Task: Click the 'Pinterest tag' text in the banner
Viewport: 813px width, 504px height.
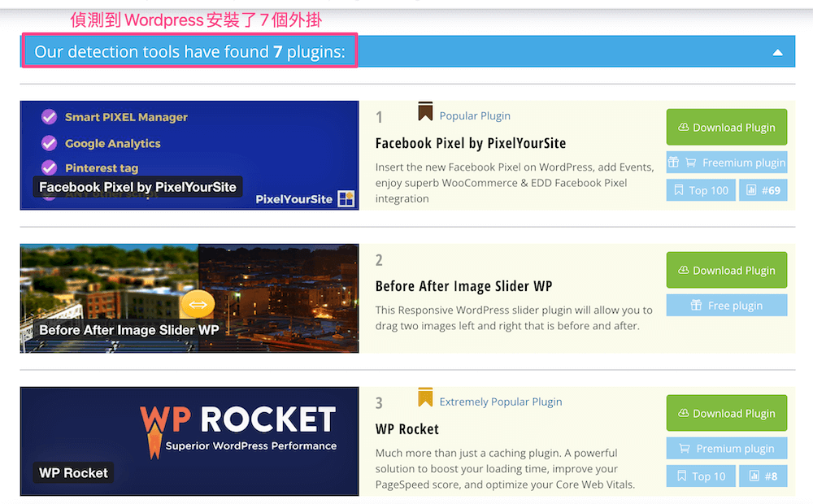Action: click(102, 168)
